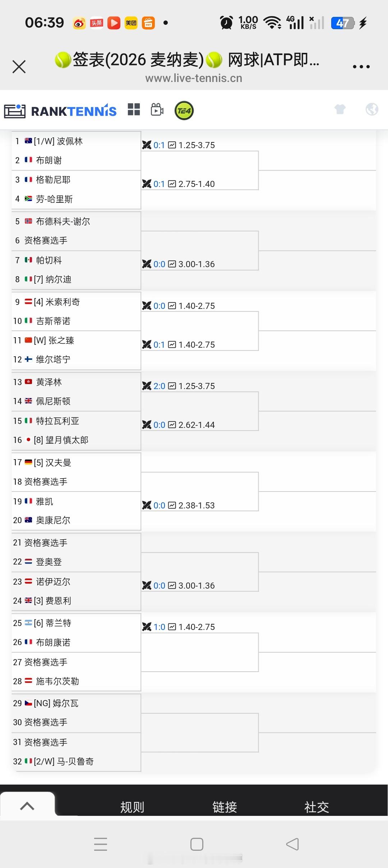The image size is (388, 868).
Task: Open the three-dot more options menu
Action: pos(361,67)
